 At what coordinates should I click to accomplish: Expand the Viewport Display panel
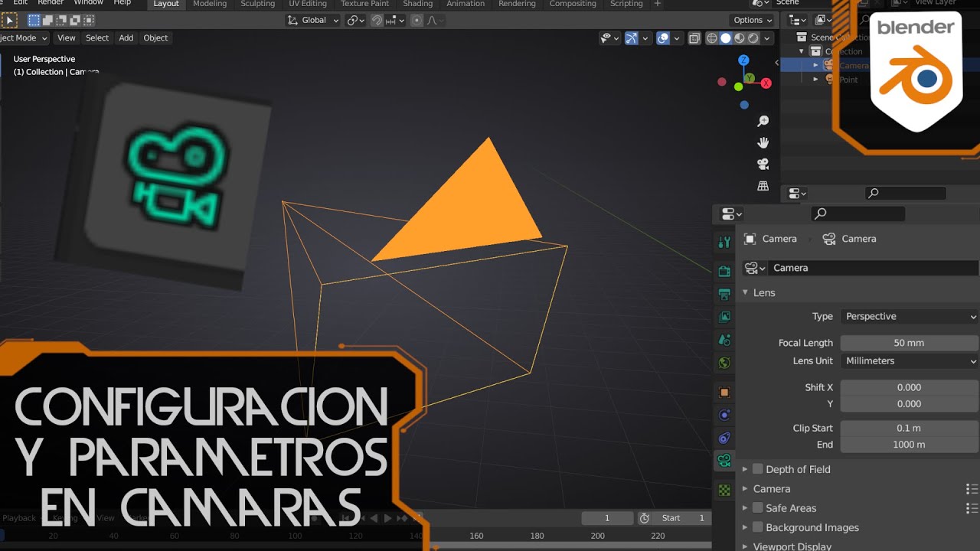745,546
